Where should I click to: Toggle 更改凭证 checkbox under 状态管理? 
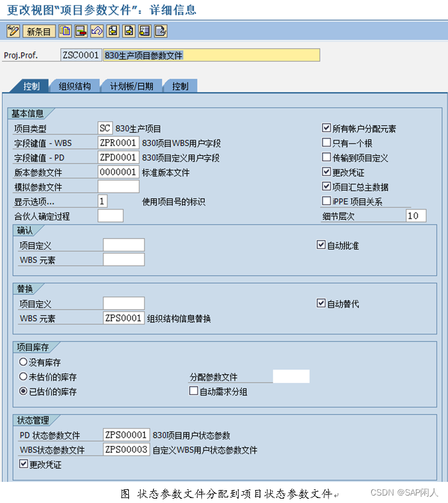[24, 464]
